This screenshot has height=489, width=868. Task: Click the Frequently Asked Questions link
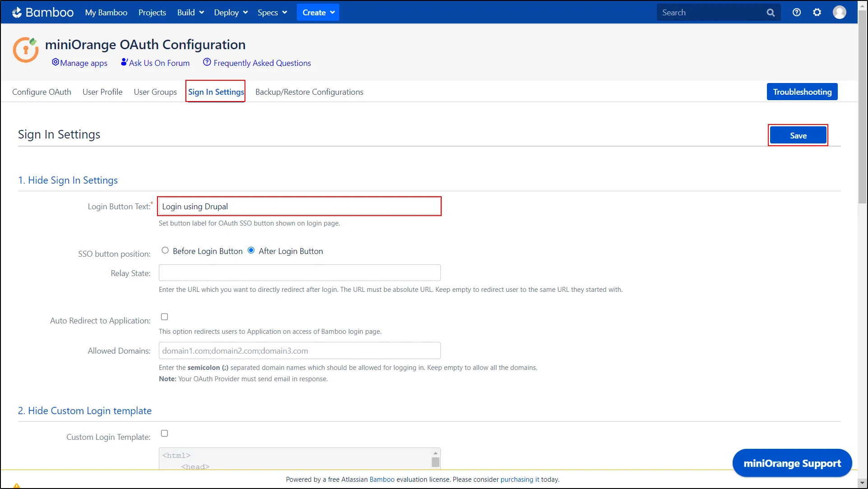pyautogui.click(x=257, y=63)
